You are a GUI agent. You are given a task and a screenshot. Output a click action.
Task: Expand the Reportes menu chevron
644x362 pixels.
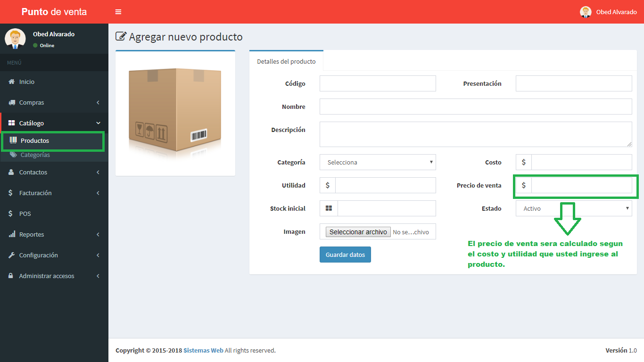point(98,234)
